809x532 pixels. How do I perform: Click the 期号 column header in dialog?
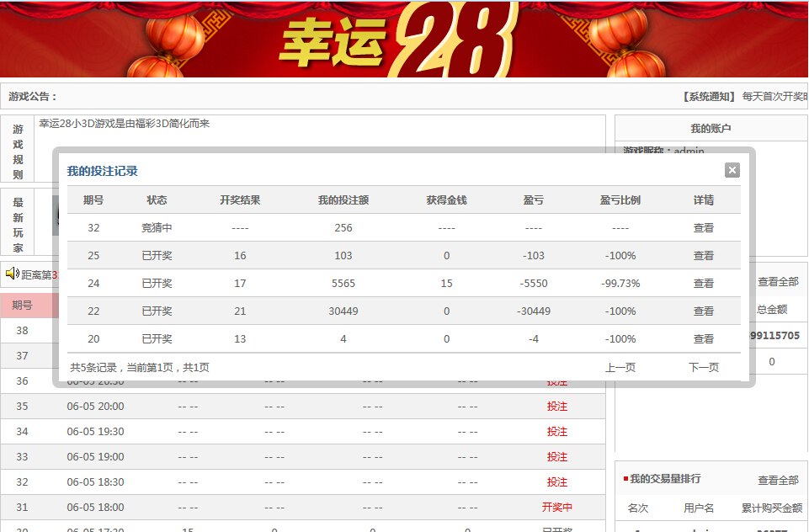(x=93, y=200)
